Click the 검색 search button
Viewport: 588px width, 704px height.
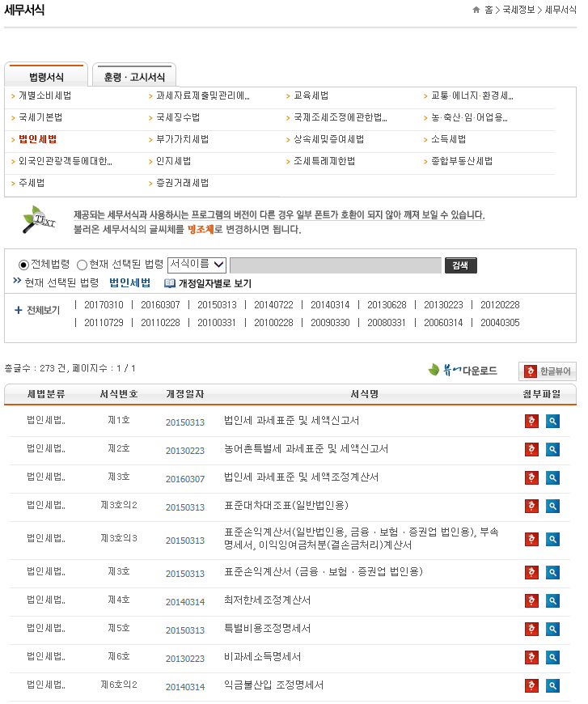[460, 265]
